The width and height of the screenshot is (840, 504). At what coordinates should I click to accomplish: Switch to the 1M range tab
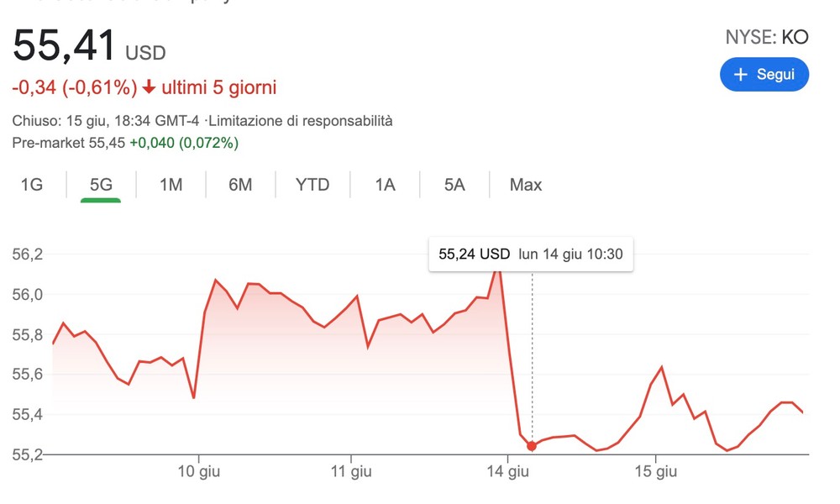coord(171,185)
